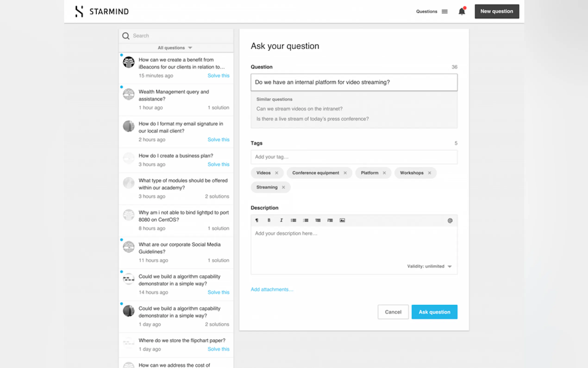Open the Validity: unlimited dropdown

coord(429,266)
